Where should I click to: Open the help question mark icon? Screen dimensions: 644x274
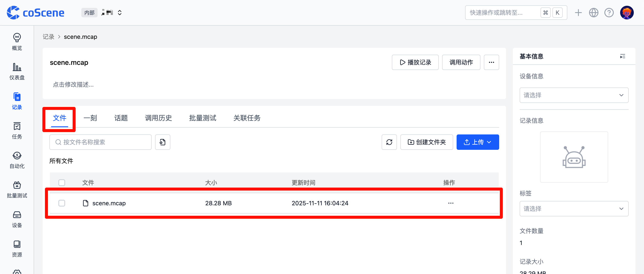tap(609, 13)
